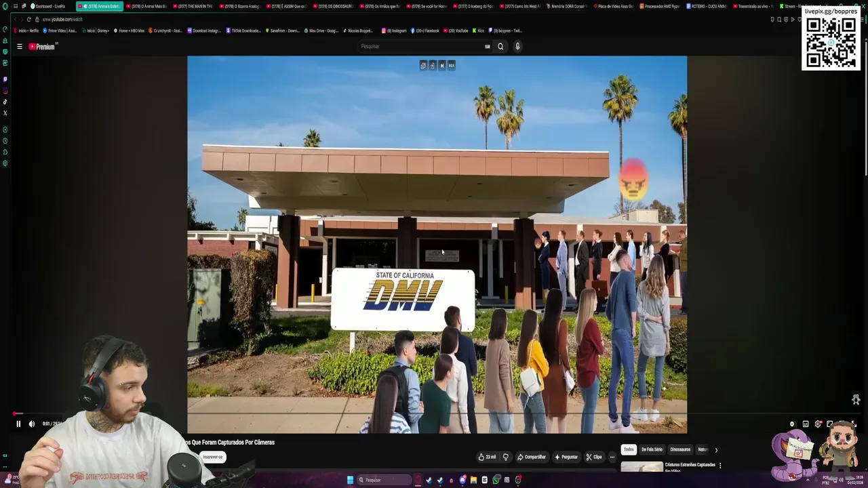This screenshot has height=488, width=868.
Task: Open WhatsApp from taskbar
Action: click(496, 480)
